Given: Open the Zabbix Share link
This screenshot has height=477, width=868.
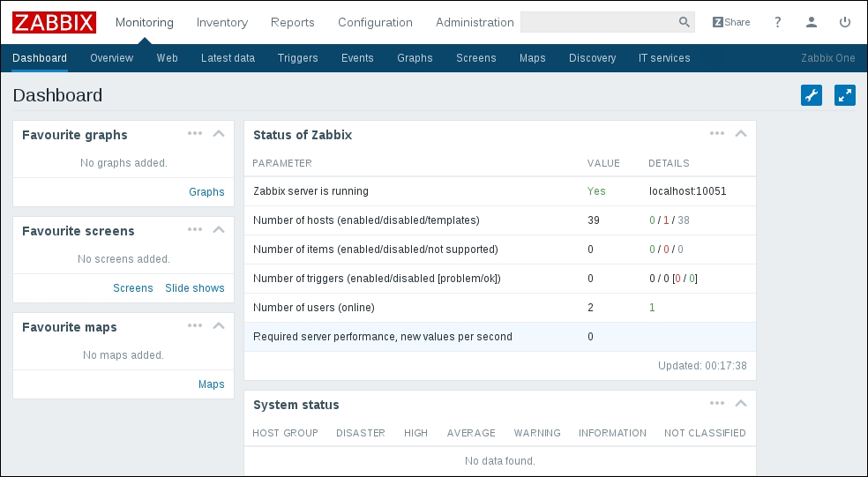Looking at the screenshot, I should coord(731,22).
